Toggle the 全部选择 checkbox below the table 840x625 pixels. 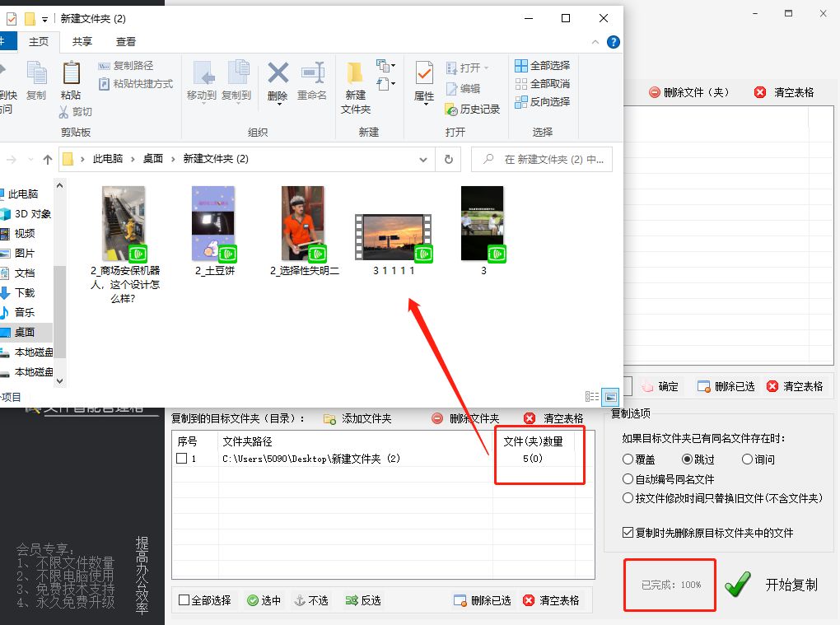pyautogui.click(x=184, y=599)
